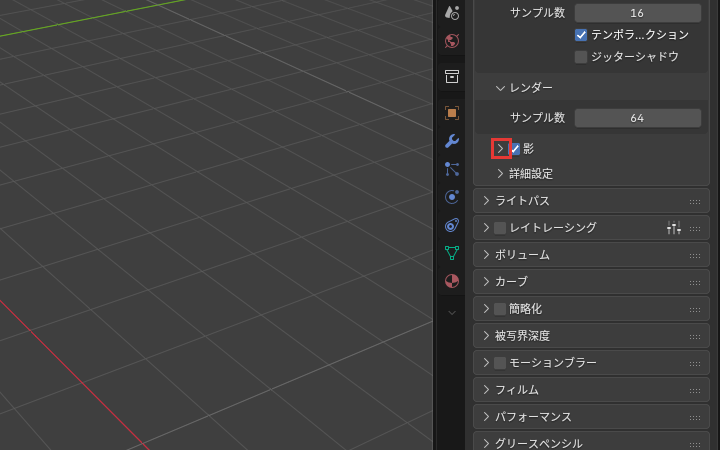Expand the カーブ panel
Image resolution: width=720 pixels, height=450 pixels.
pos(486,281)
